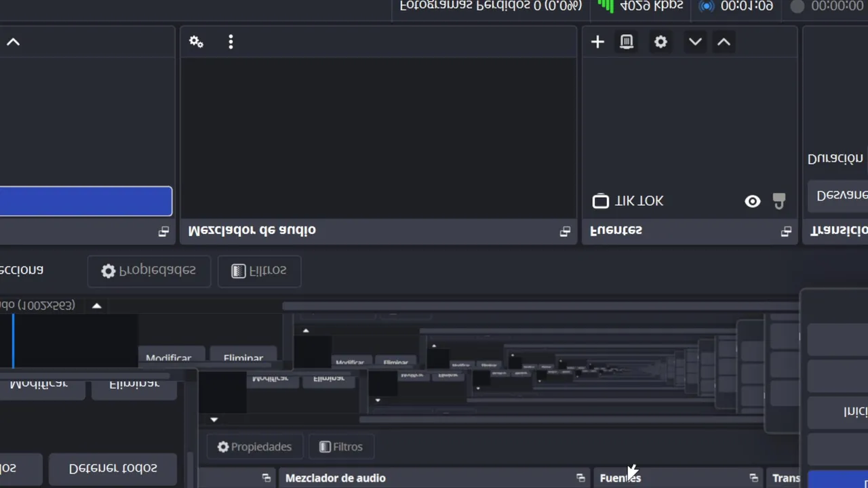
Task: Undock the scenes panel with its float icon
Action: tap(163, 231)
